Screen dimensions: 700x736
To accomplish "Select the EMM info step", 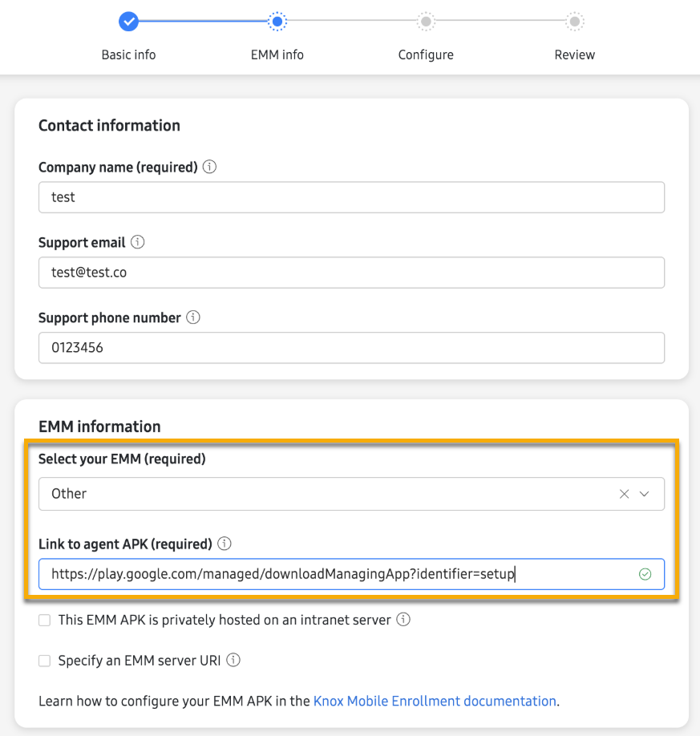I will point(277,22).
